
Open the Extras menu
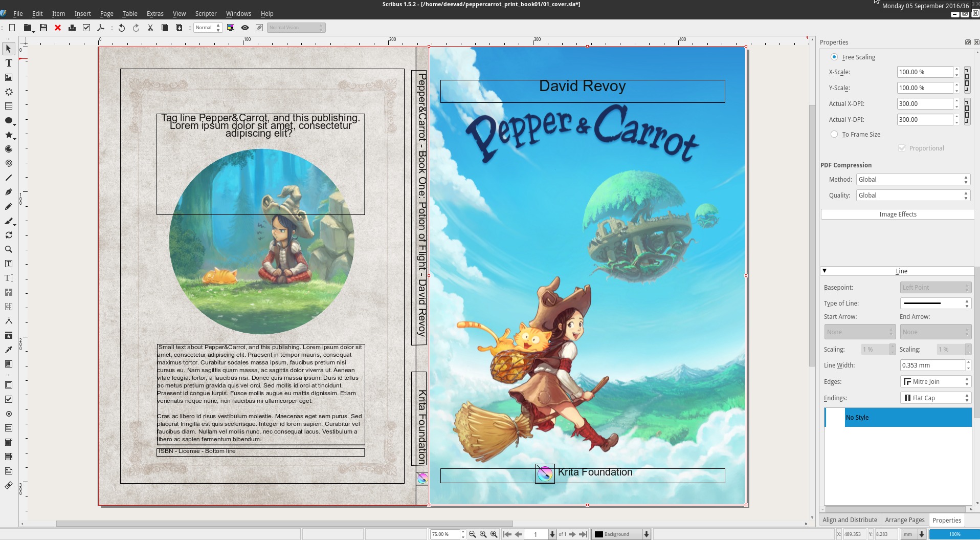155,13
